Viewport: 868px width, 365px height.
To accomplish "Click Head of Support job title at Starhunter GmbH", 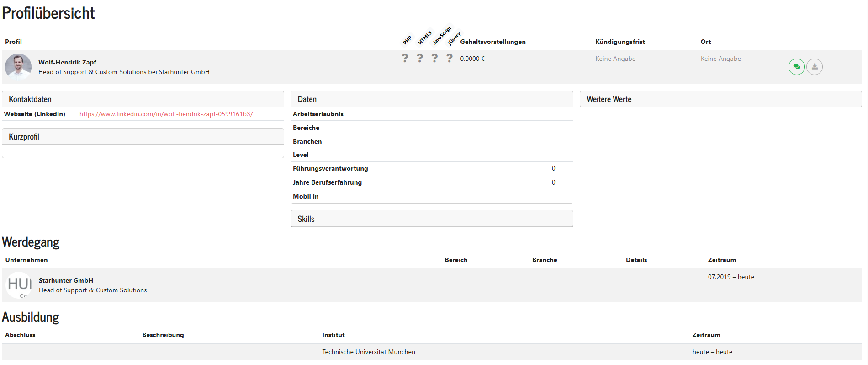I will coord(124,72).
